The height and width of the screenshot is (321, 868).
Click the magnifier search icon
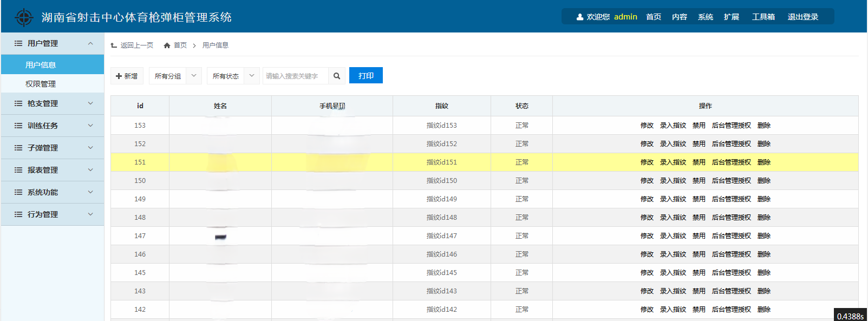337,76
